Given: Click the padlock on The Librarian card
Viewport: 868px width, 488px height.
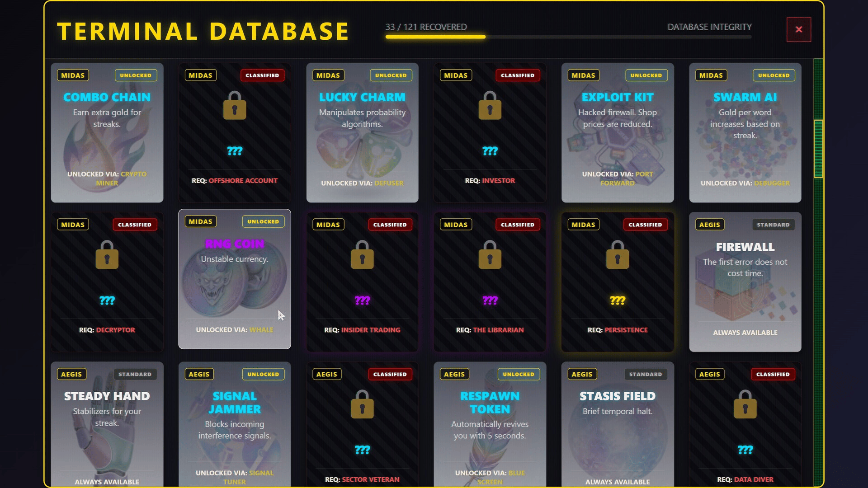Looking at the screenshot, I should 490,255.
